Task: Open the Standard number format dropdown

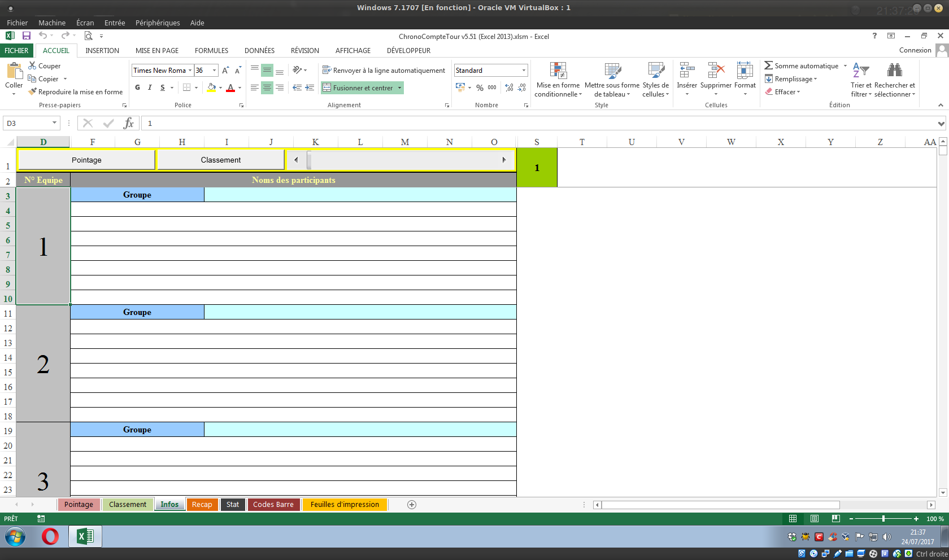Action: [x=524, y=71]
